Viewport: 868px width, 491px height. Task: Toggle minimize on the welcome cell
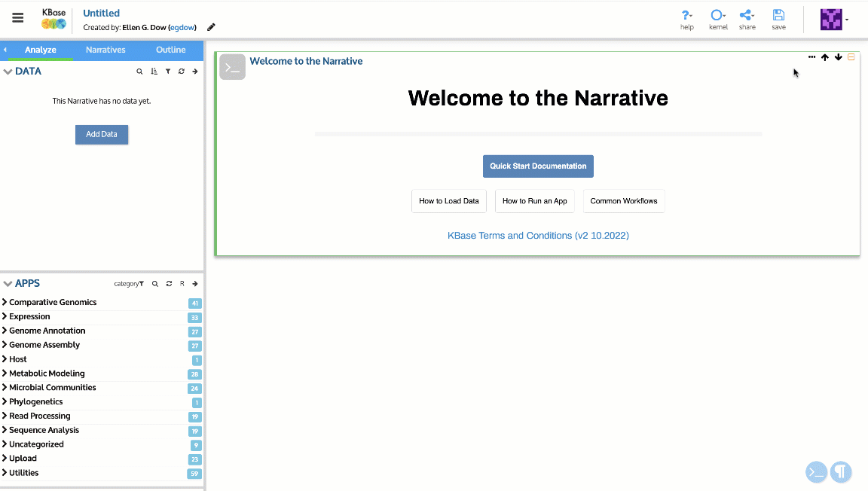[x=851, y=57]
